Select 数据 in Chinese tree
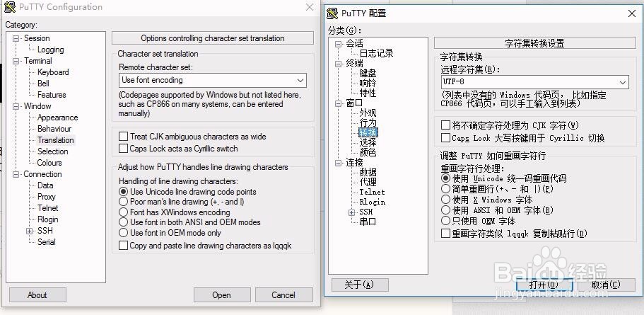This screenshot has width=644, height=315. (368, 172)
